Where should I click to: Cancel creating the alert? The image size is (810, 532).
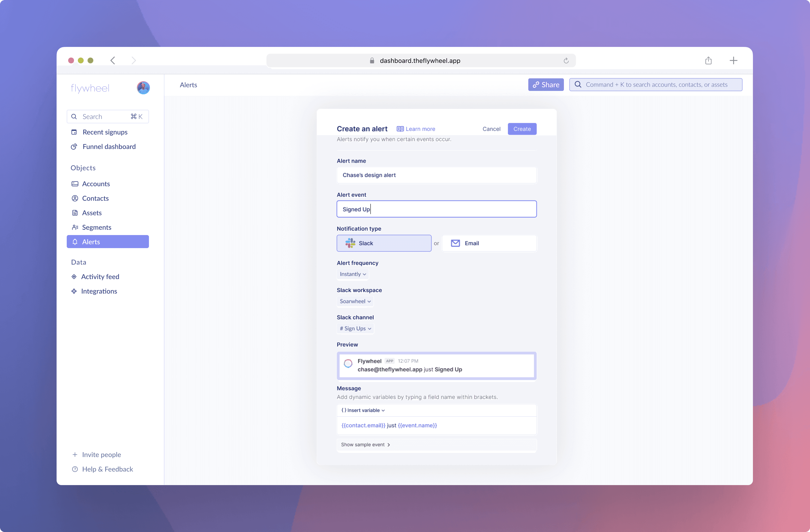pos(491,129)
